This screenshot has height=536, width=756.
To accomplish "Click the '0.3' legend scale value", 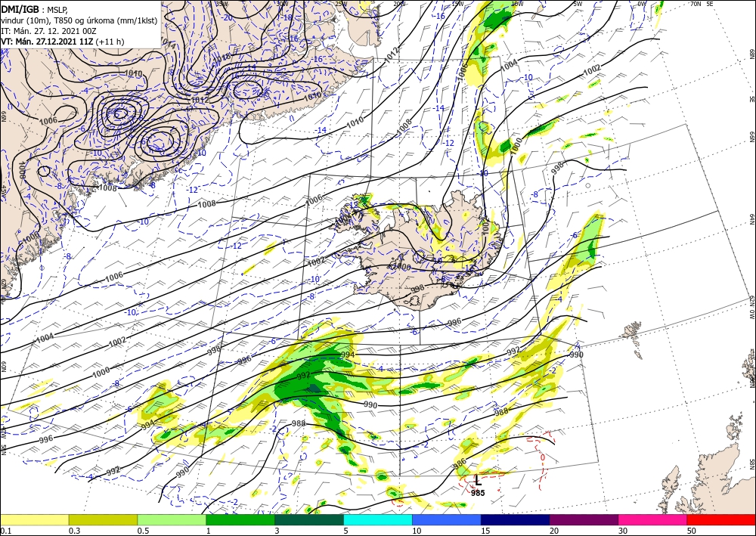I will pyautogui.click(x=74, y=531).
